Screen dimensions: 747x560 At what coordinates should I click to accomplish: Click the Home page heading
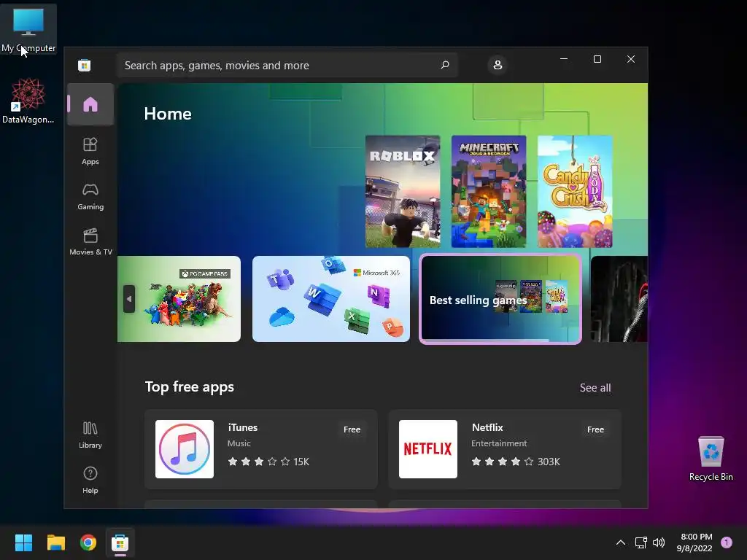(168, 114)
